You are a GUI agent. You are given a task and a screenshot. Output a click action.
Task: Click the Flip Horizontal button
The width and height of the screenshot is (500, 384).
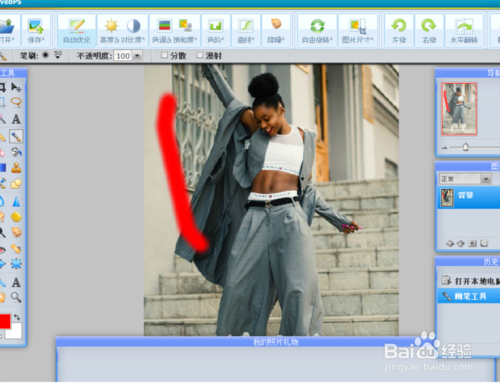464,31
